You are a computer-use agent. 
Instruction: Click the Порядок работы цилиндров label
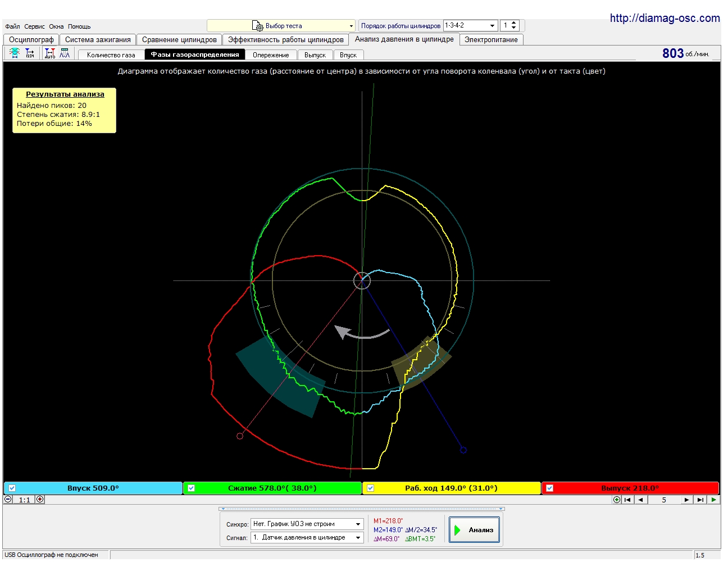(x=401, y=26)
